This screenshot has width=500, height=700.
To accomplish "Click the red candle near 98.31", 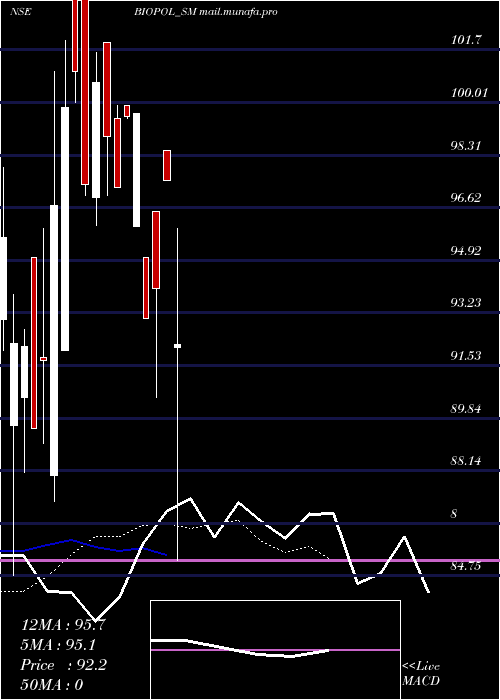I will 167,165.
